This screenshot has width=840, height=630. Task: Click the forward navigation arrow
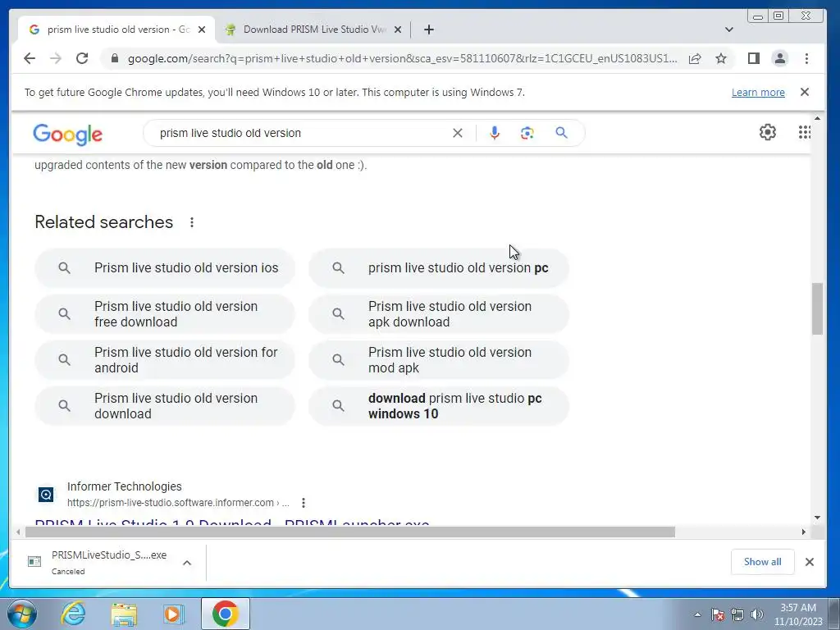(56, 58)
